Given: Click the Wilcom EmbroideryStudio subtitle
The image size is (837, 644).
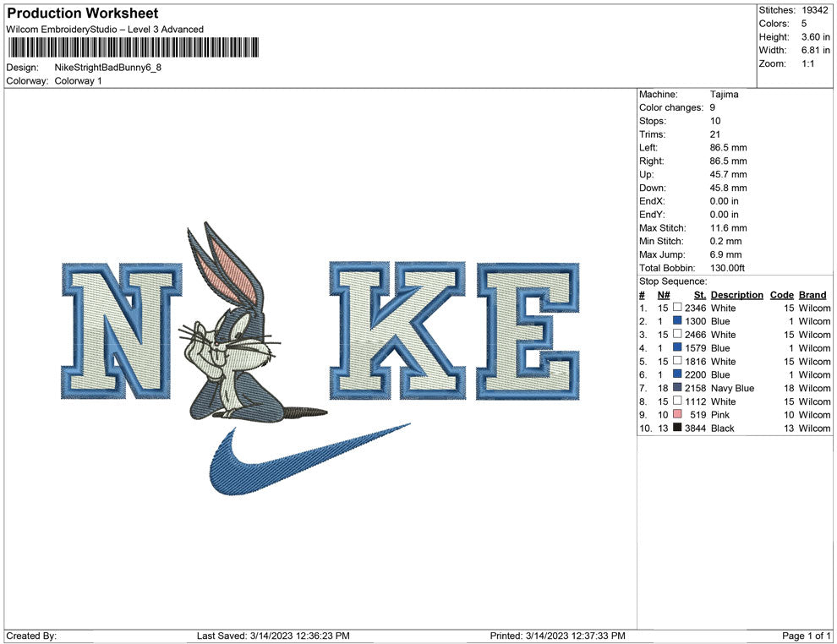Looking at the screenshot, I should click(x=105, y=30).
